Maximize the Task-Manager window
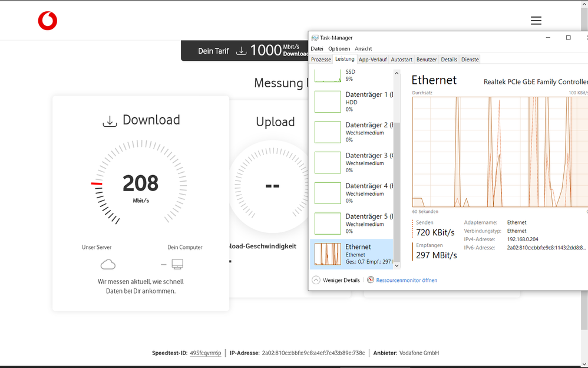Viewport: 588px width, 368px height. [x=568, y=38]
